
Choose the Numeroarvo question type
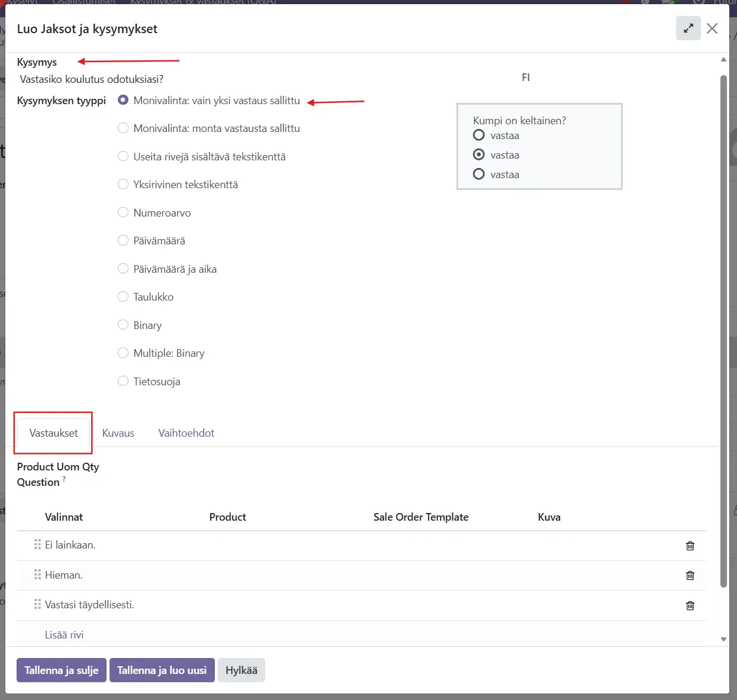tap(123, 212)
